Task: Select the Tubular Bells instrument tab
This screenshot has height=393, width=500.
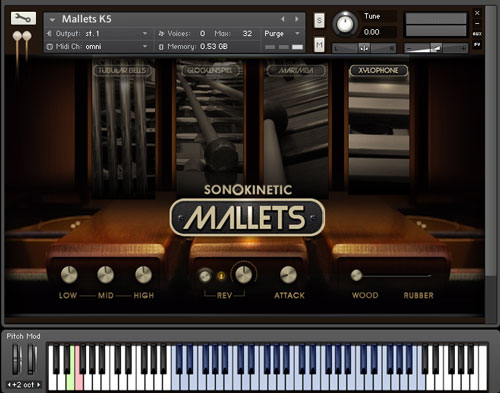Action: click(x=122, y=71)
